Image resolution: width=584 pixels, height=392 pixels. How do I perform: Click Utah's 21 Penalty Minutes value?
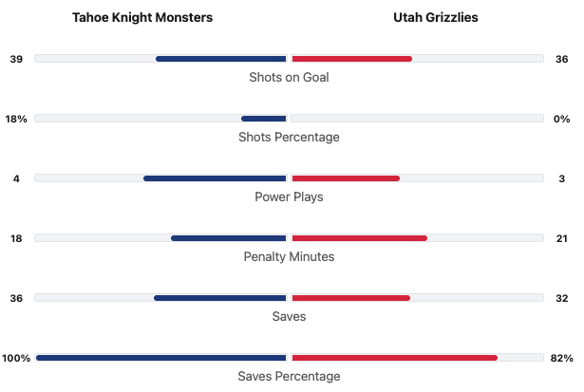(x=561, y=238)
